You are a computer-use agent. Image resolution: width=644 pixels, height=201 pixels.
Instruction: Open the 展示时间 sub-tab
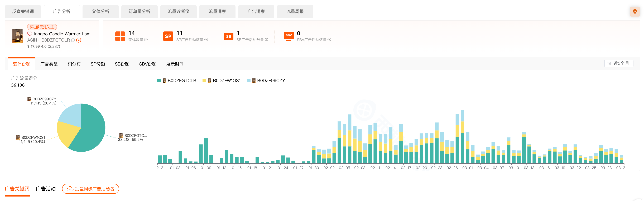175,64
